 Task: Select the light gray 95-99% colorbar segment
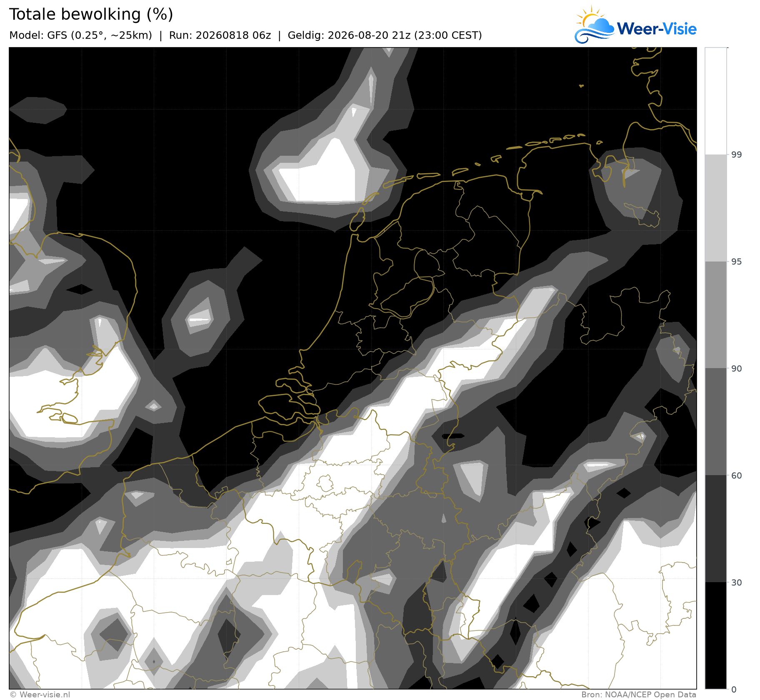715,208
